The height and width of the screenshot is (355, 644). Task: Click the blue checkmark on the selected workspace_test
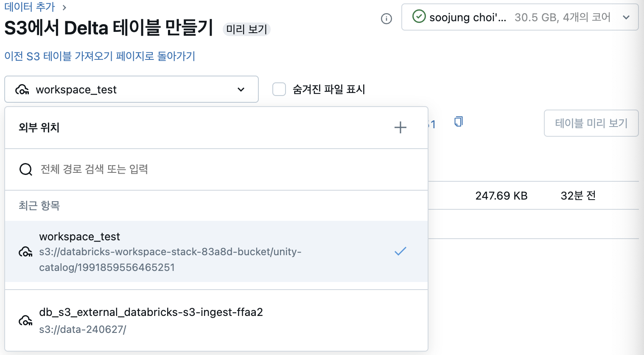400,251
